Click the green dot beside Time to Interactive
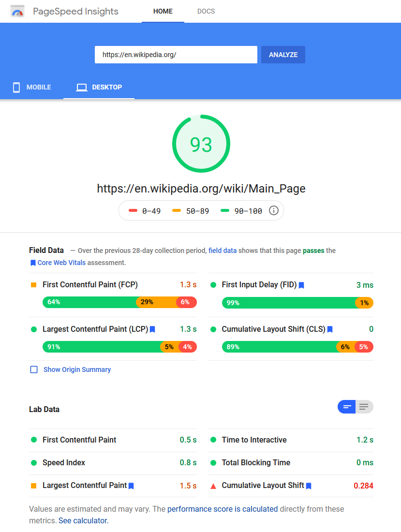The height and width of the screenshot is (532, 401). (213, 440)
